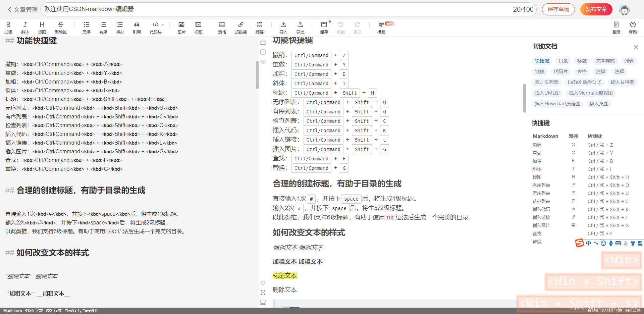Select the 链接 help tag
644x314 pixels.
(540, 71)
